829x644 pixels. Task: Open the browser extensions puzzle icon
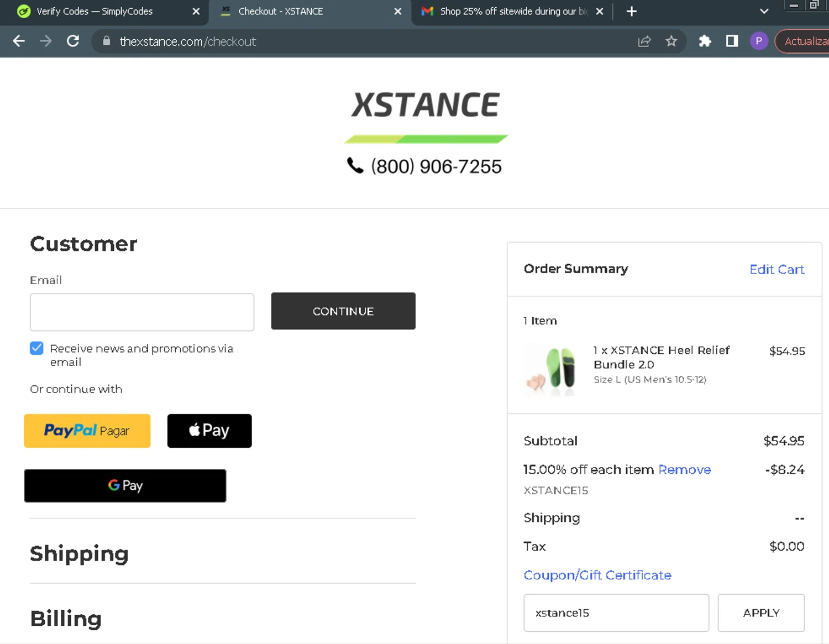pyautogui.click(x=705, y=41)
